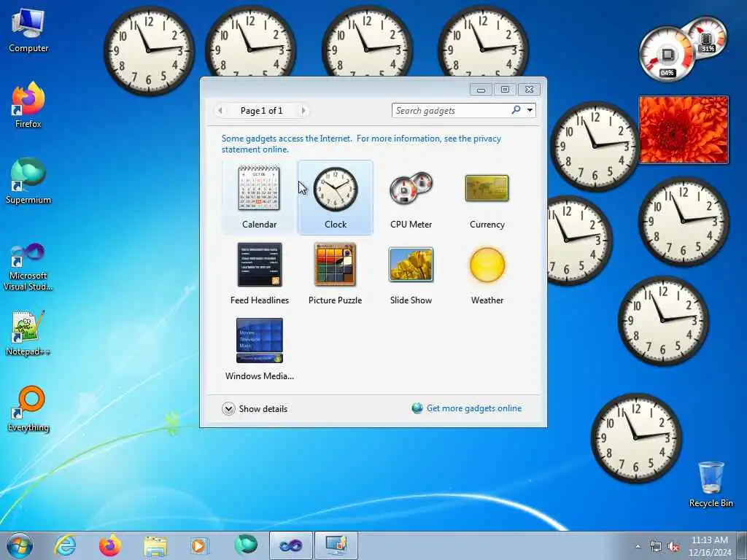This screenshot has height=560, width=747.
Task: Select the Windows Media Center gadget icon
Action: pyautogui.click(x=260, y=340)
